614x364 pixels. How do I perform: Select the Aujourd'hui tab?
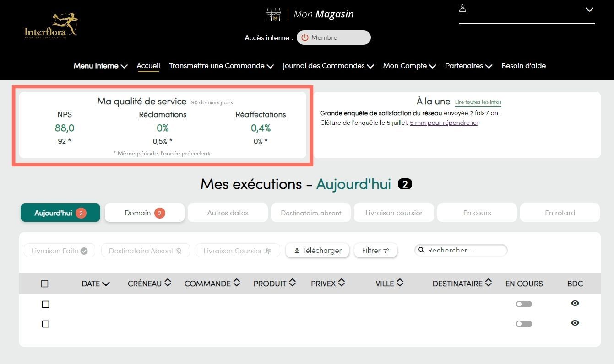click(60, 213)
